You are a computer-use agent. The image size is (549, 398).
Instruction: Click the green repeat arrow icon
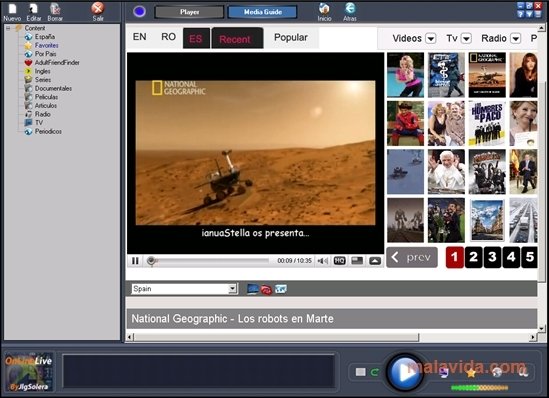coord(375,372)
